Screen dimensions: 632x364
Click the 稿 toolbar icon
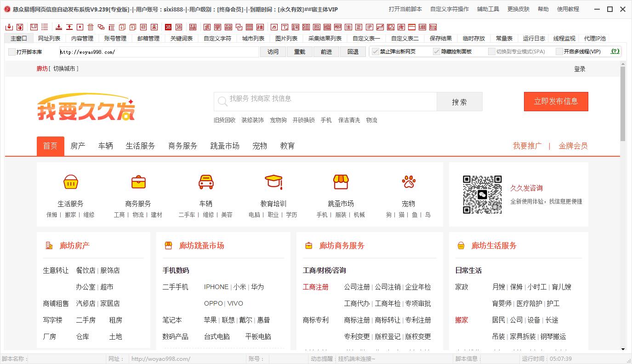(x=193, y=27)
